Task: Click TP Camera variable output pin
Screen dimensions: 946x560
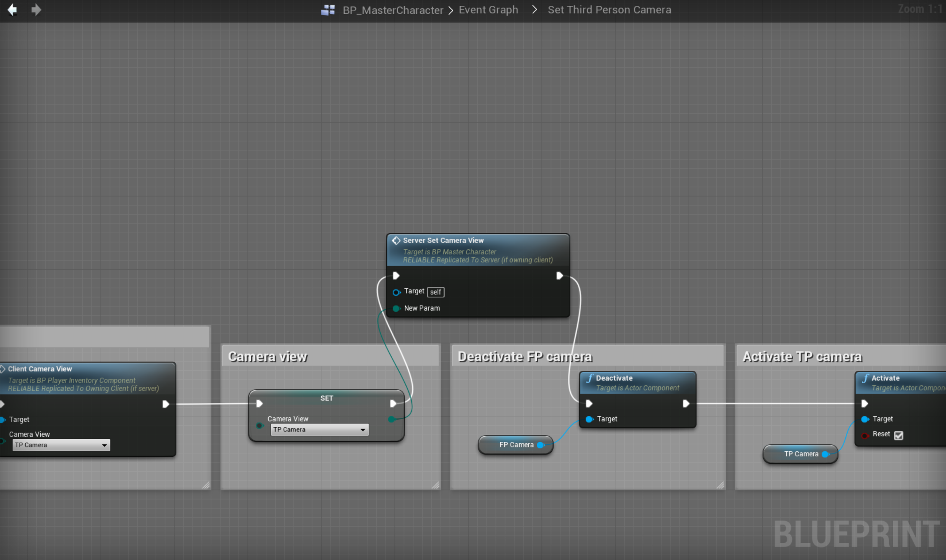Action: [825, 454]
